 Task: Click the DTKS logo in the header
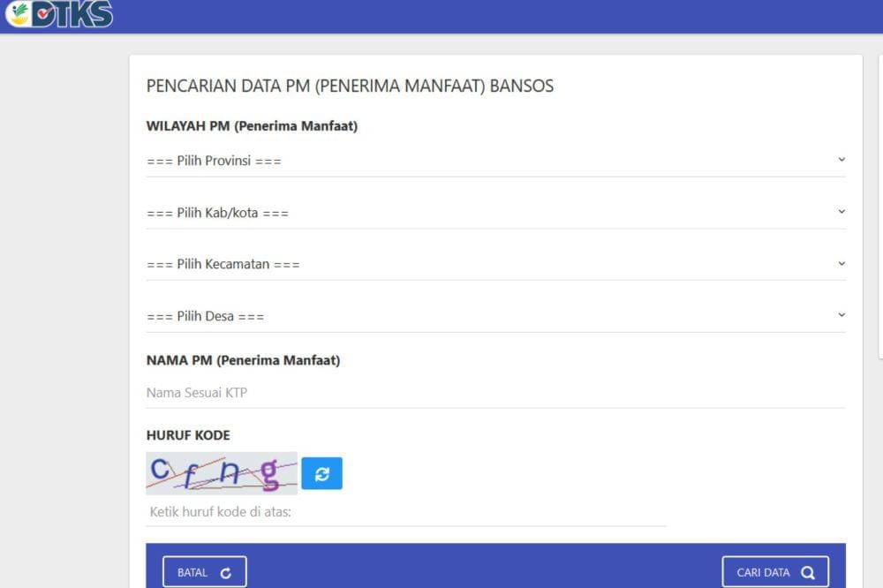point(60,14)
